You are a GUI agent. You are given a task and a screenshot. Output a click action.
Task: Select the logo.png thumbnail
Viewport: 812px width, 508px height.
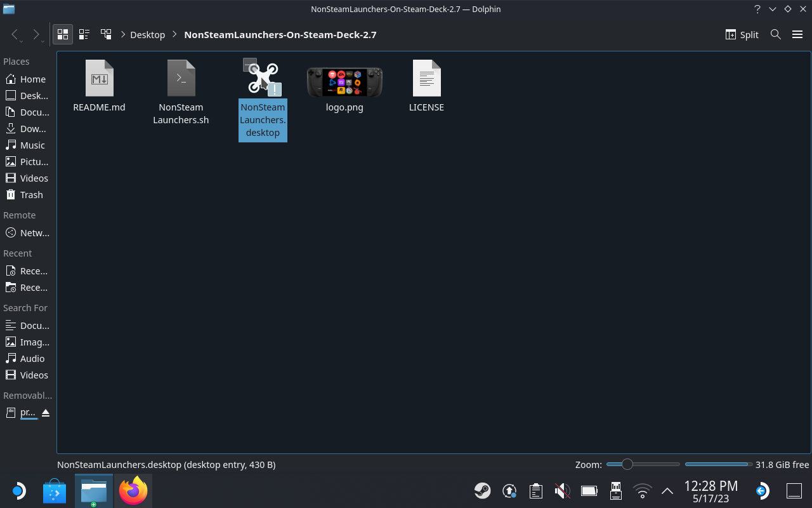pos(344,87)
